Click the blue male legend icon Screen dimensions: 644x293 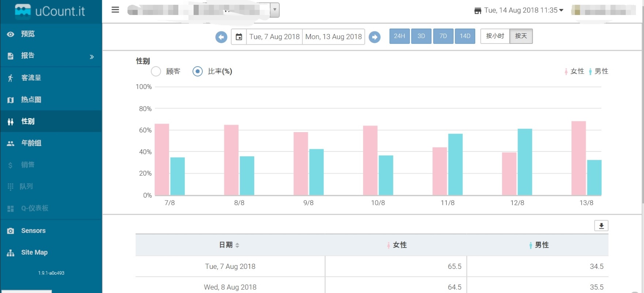(590, 71)
